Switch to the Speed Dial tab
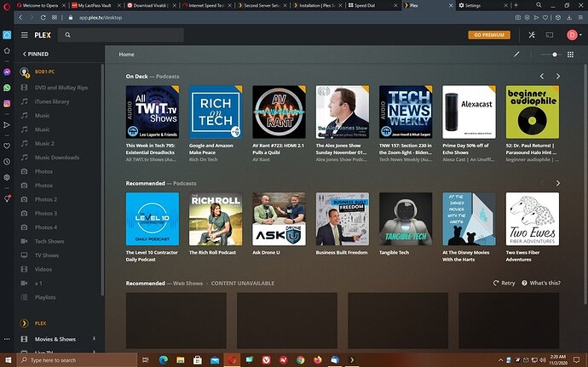This screenshot has height=367, width=588. (x=372, y=5)
